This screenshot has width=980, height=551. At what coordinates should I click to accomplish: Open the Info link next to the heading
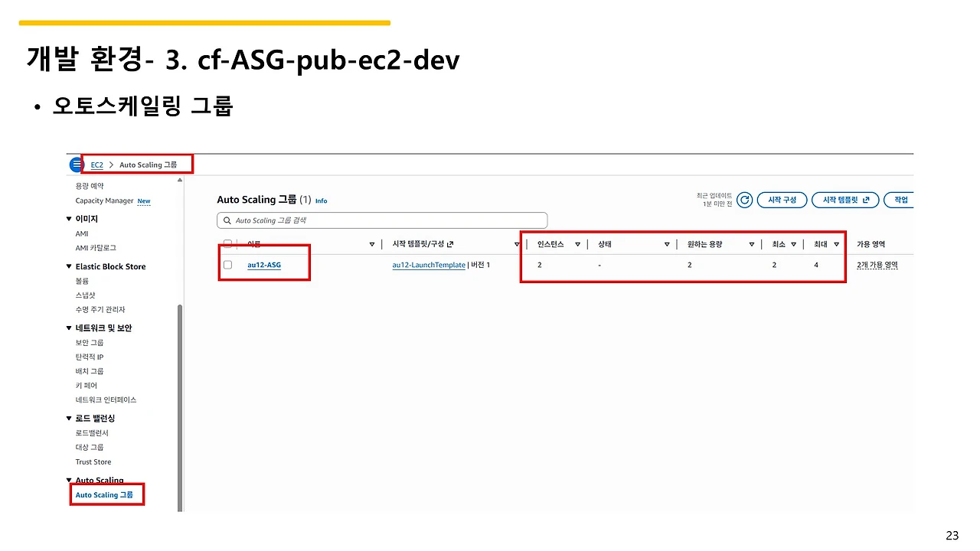click(x=321, y=201)
